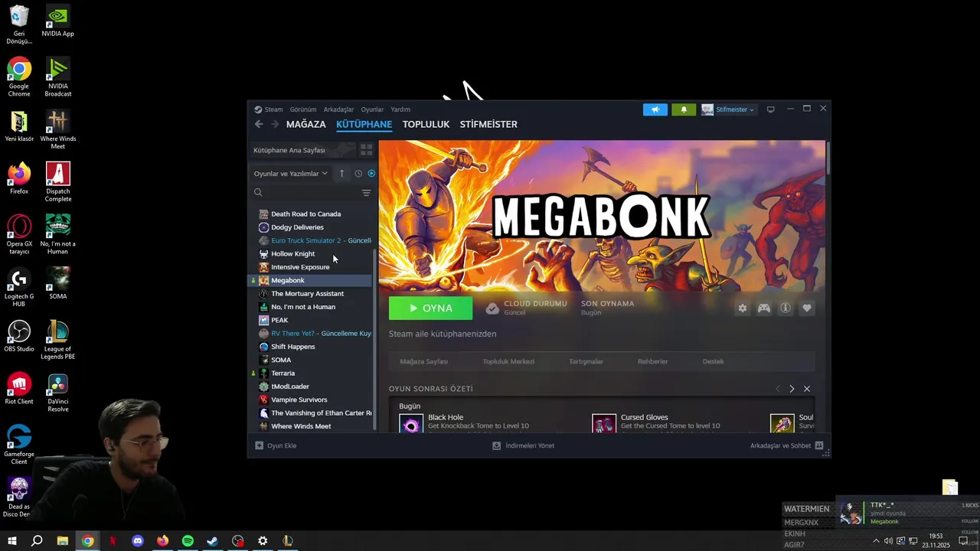Click the library search input field
The image size is (980, 551).
pyautogui.click(x=312, y=193)
